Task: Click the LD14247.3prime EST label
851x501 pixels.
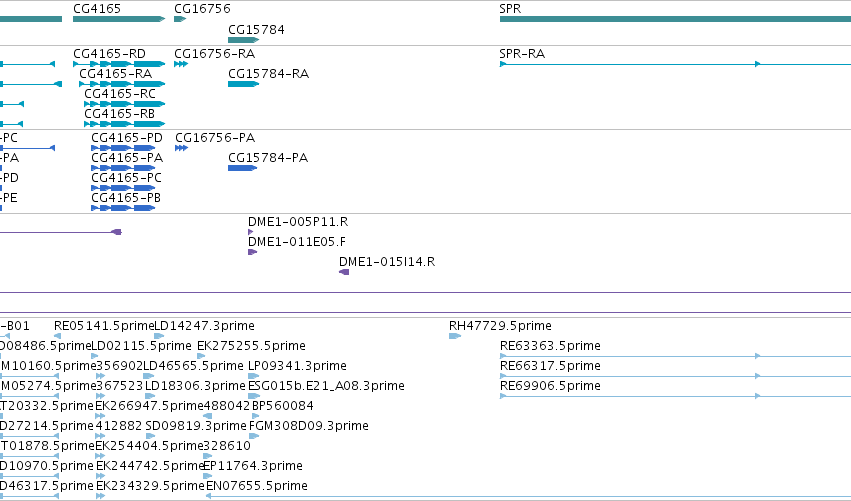Action: (x=205, y=326)
